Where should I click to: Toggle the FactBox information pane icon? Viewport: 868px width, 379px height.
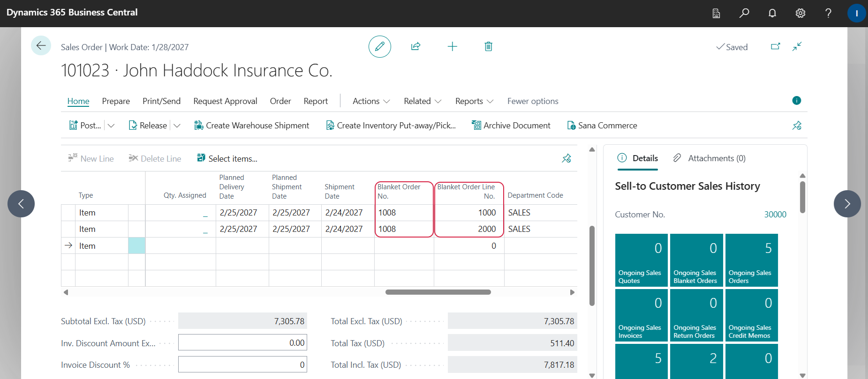(x=796, y=100)
